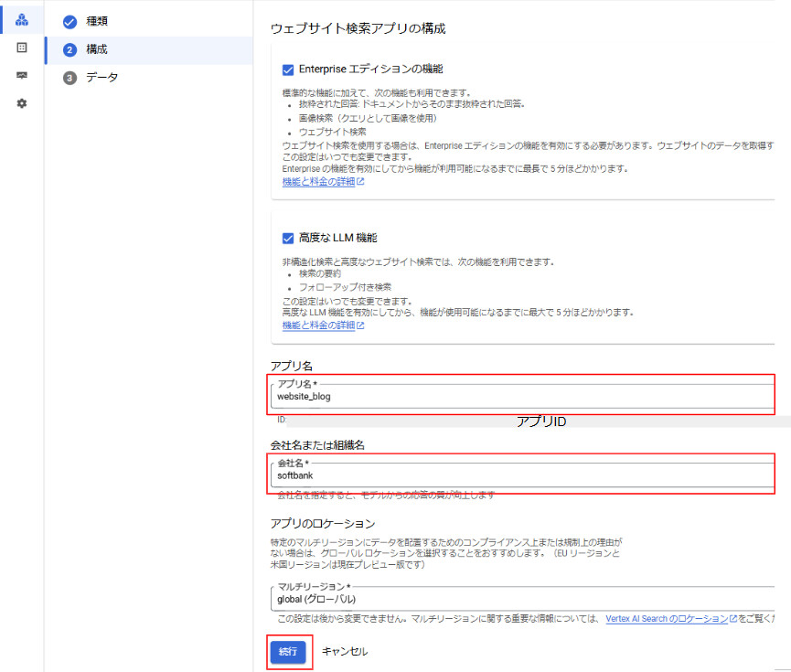Open the Apps icon in left rail
The height and width of the screenshot is (672, 791).
[22, 19]
